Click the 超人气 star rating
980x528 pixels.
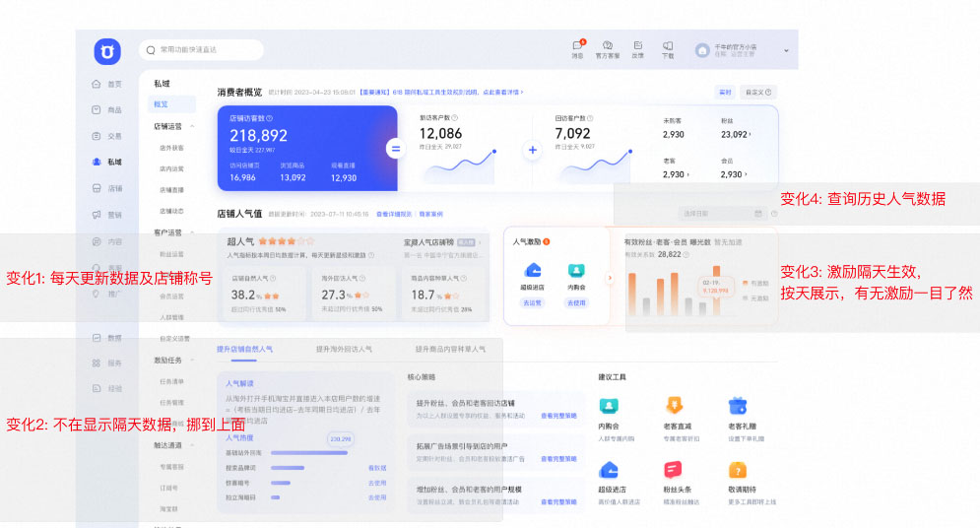pyautogui.click(x=287, y=241)
